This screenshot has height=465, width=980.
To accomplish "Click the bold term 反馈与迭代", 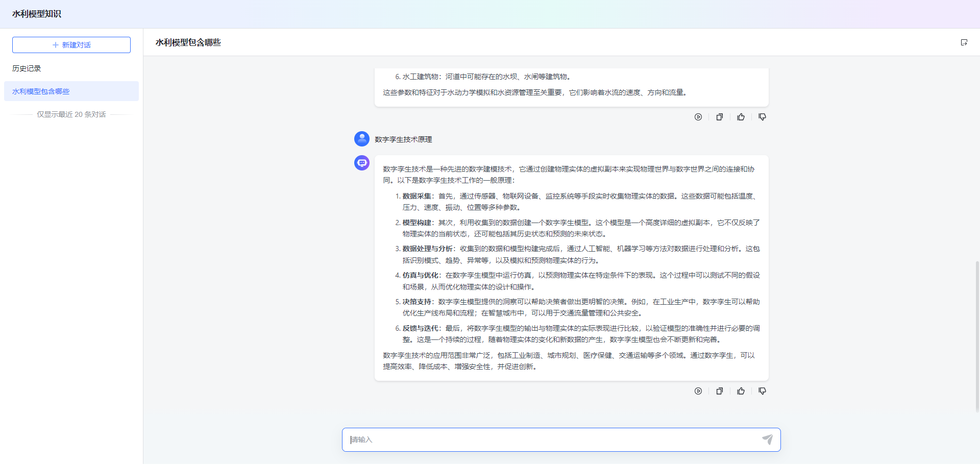I will coord(420,328).
